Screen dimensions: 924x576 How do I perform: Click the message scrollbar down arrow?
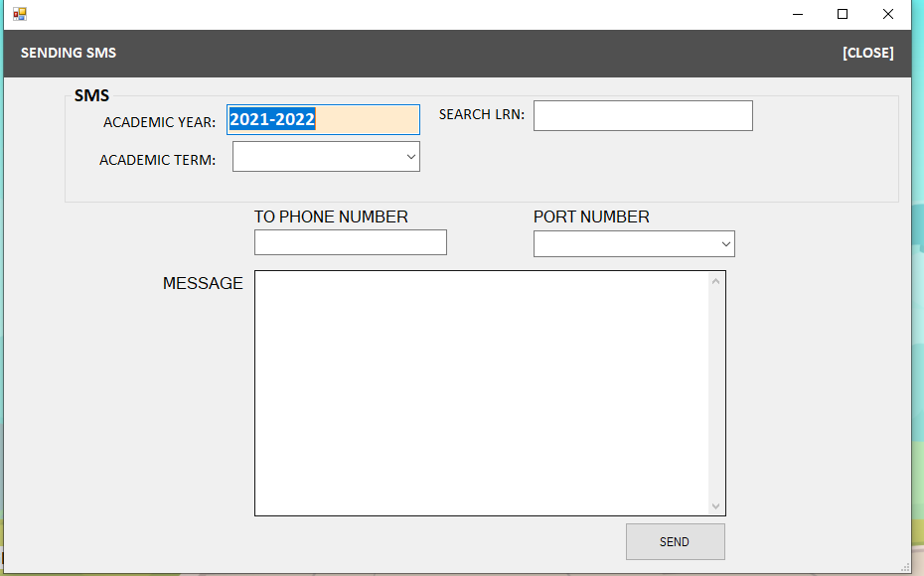(716, 505)
